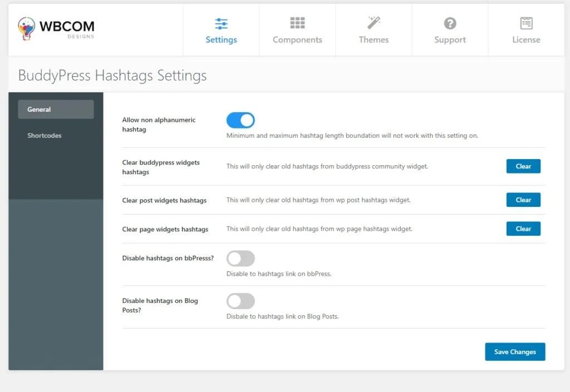This screenshot has height=392, width=570.
Task: Select the Components tab label
Action: [x=297, y=40]
